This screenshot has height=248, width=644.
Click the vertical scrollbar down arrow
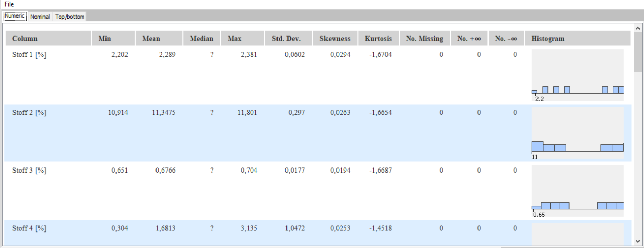click(x=637, y=241)
